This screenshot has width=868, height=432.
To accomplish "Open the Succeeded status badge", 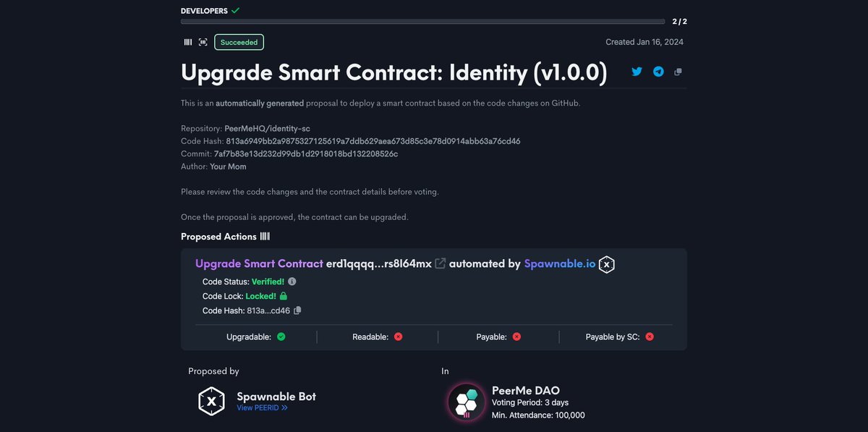I will 239,42.
